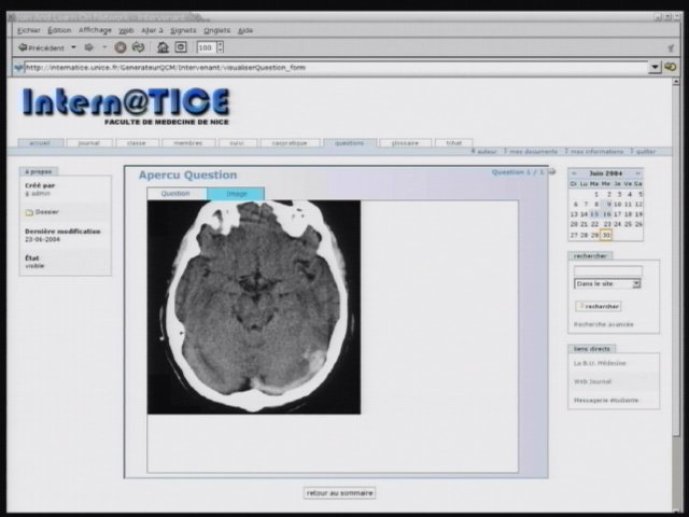Viewport: 689px width, 517px height.
Task: Click the rechercher search button
Action: [598, 306]
